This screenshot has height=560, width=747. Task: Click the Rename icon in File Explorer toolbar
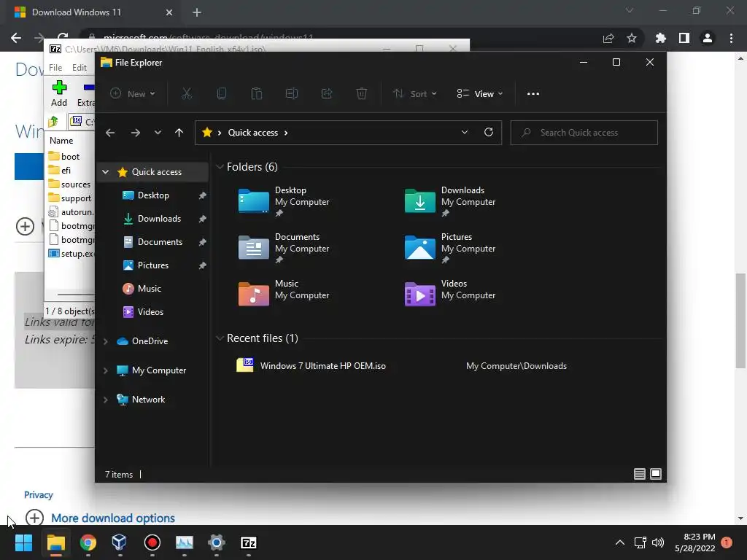[x=292, y=94]
